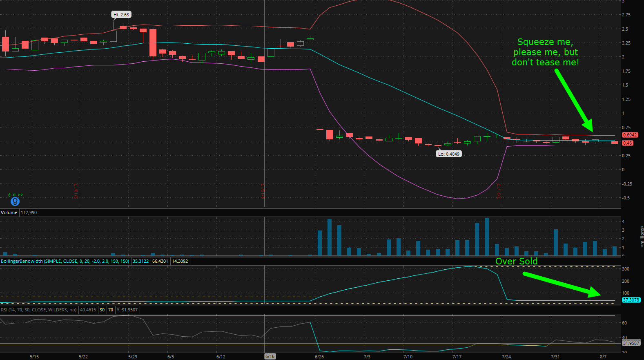
Task: Select the 'Over Sold' text annotation
Action: click(516, 261)
